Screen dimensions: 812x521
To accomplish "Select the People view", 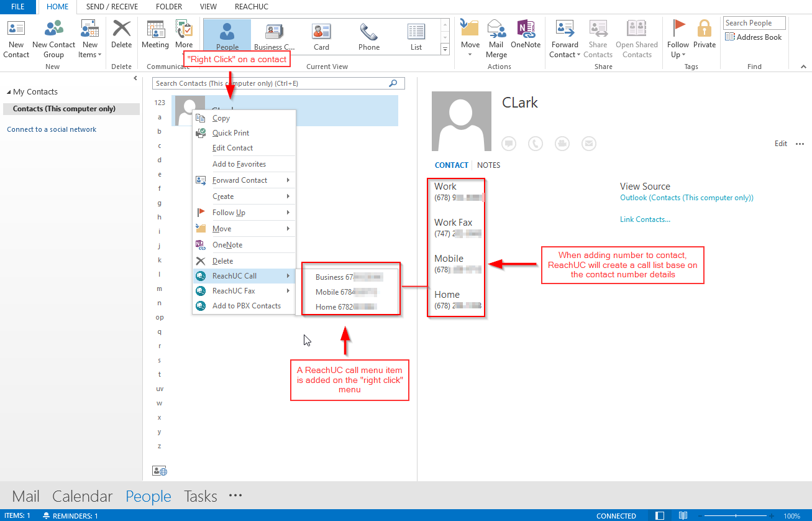I will (x=227, y=36).
